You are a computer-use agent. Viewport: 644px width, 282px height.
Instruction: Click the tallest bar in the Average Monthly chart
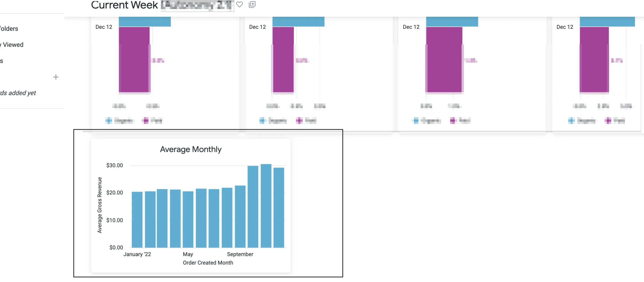coord(266,206)
